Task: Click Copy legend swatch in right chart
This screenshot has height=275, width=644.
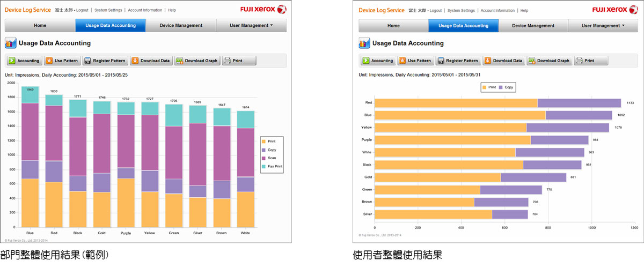Action: coord(501,87)
